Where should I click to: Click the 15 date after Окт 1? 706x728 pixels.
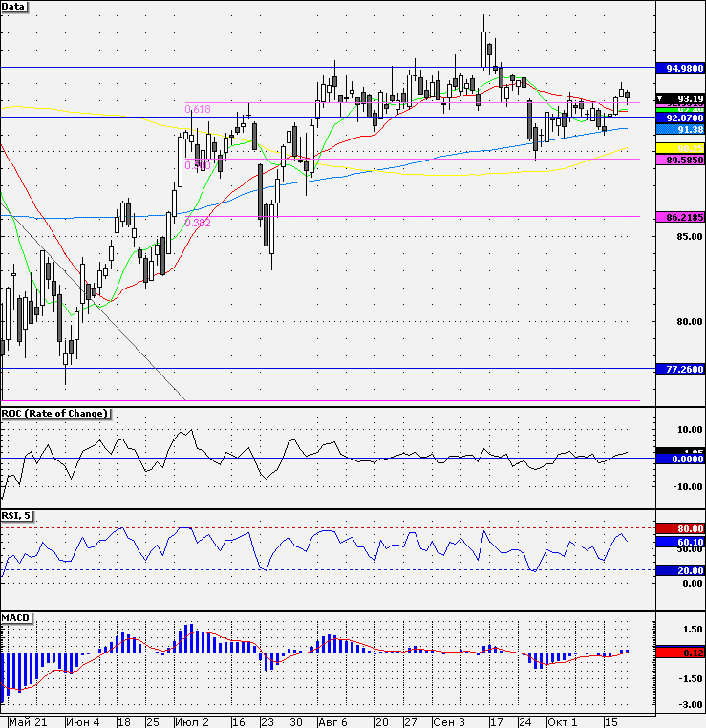(x=611, y=722)
